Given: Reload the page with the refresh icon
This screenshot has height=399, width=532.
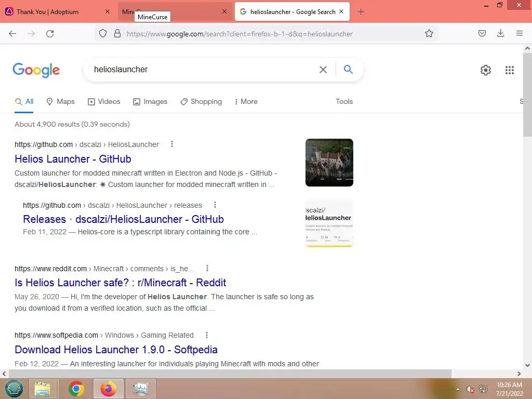Looking at the screenshot, I should [x=50, y=34].
